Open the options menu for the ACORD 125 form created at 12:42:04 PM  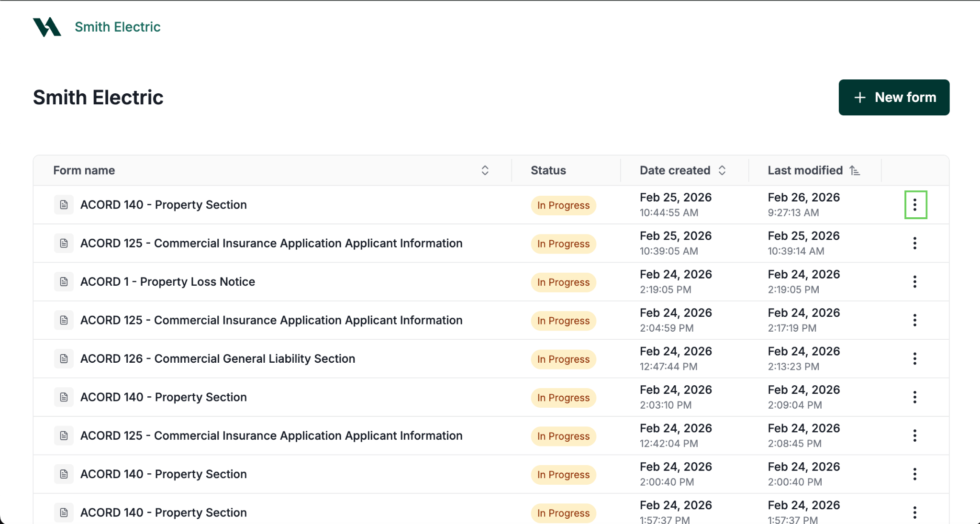point(915,435)
